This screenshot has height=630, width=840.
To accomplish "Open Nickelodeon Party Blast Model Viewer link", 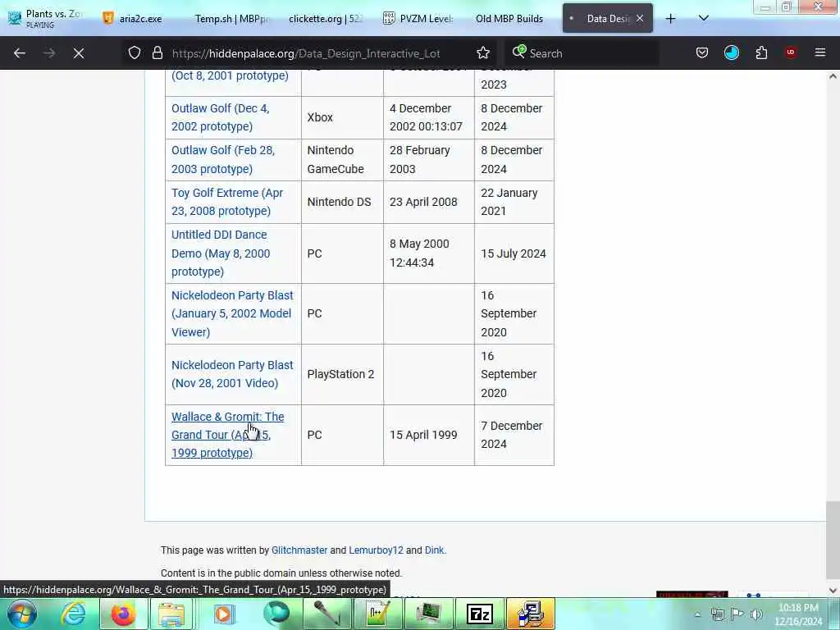I will (x=232, y=314).
